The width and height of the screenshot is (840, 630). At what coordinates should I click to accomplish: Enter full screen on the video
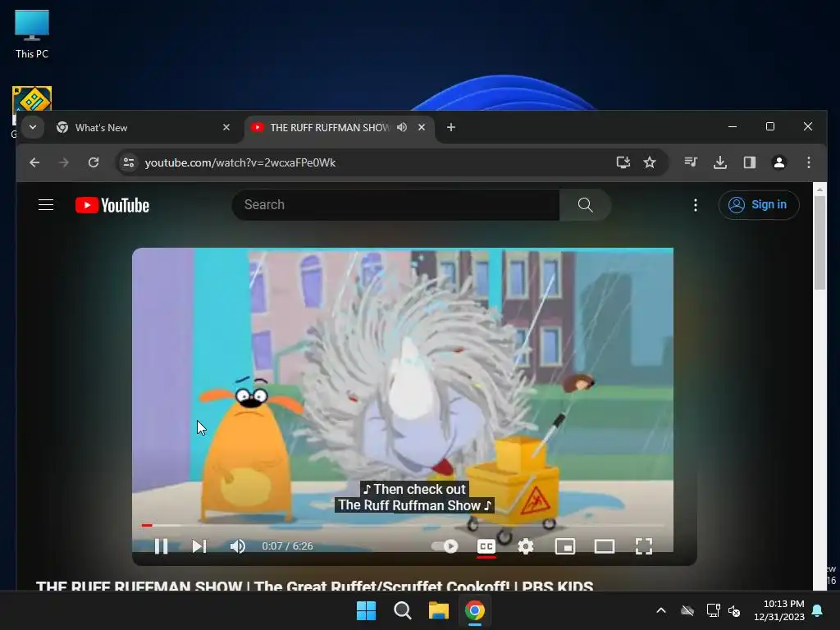click(644, 546)
